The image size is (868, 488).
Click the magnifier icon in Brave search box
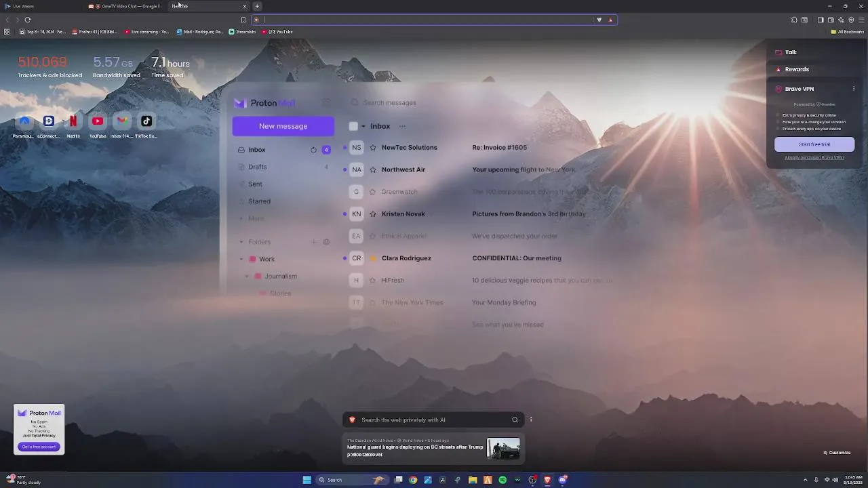tap(515, 420)
